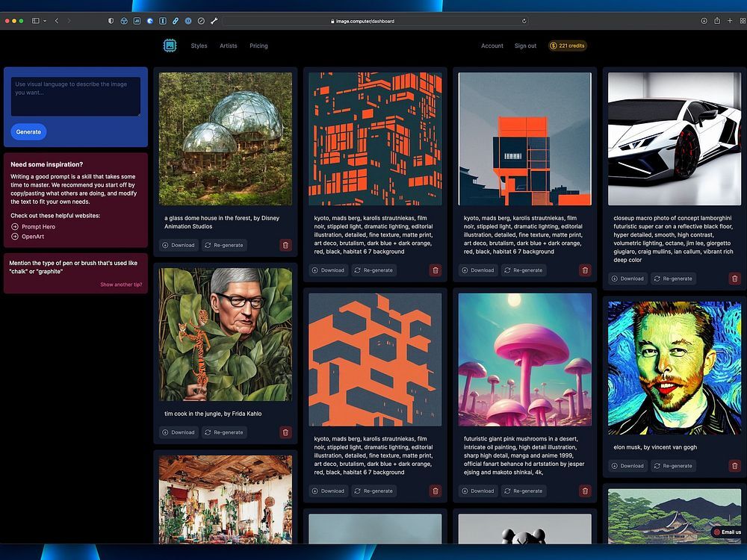This screenshot has width=747, height=560.
Task: Click the Email us chat button
Action: pyautogui.click(x=728, y=532)
